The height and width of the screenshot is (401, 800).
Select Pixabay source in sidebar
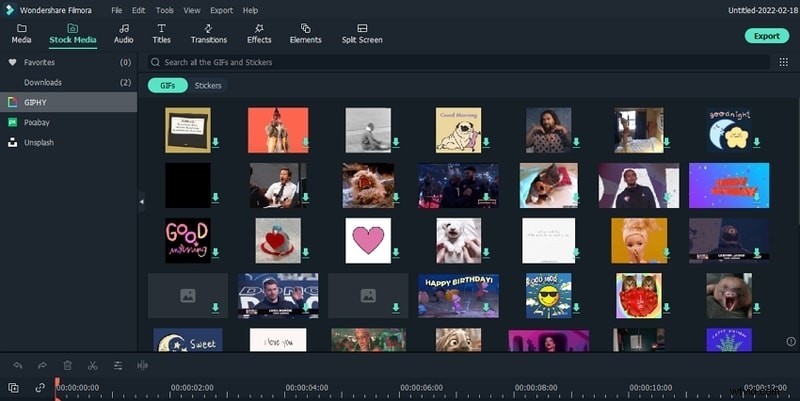pyautogui.click(x=68, y=122)
